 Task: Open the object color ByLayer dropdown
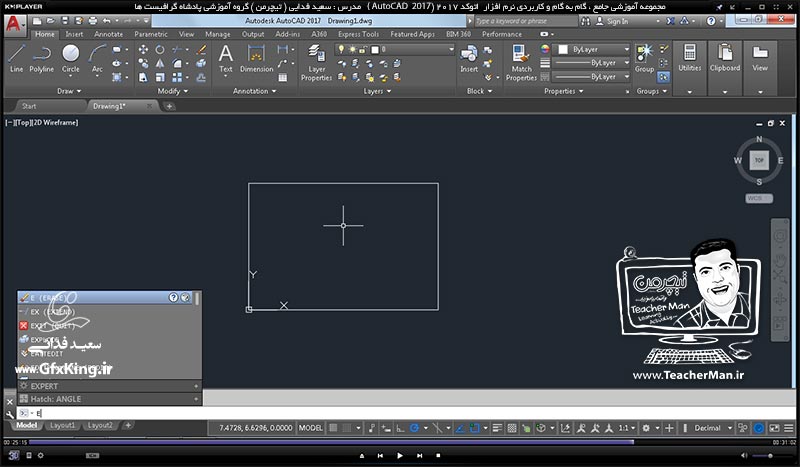click(593, 50)
